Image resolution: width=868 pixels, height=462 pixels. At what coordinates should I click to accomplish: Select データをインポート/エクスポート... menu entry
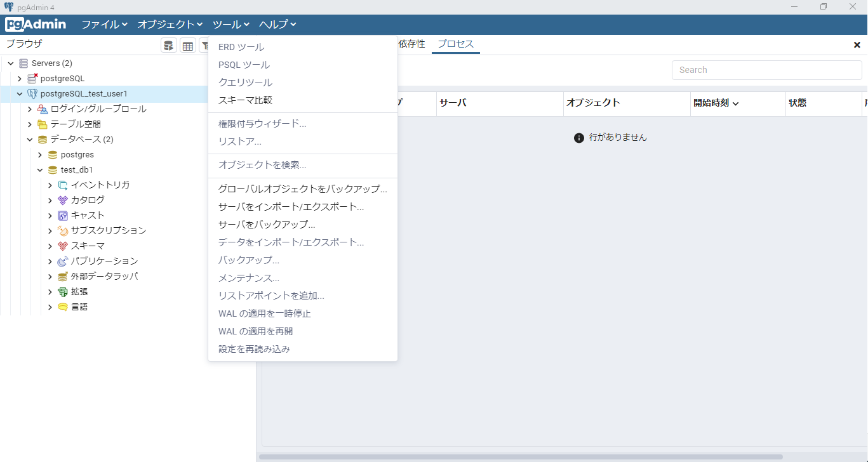[303, 242]
